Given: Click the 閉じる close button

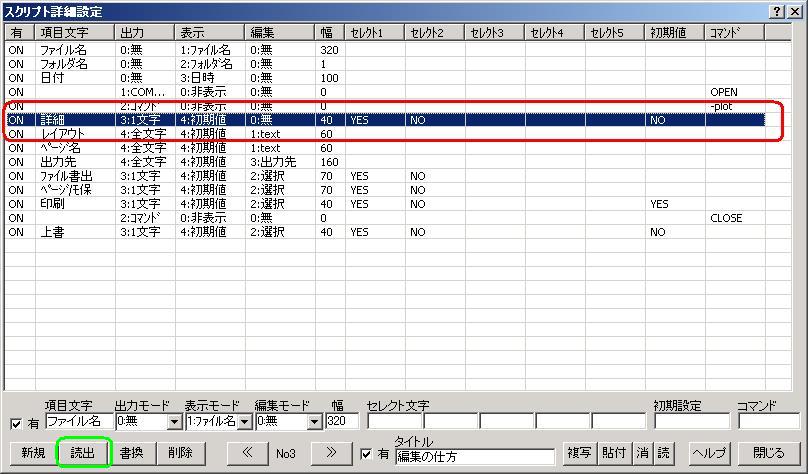Looking at the screenshot, I should pyautogui.click(x=768, y=453).
